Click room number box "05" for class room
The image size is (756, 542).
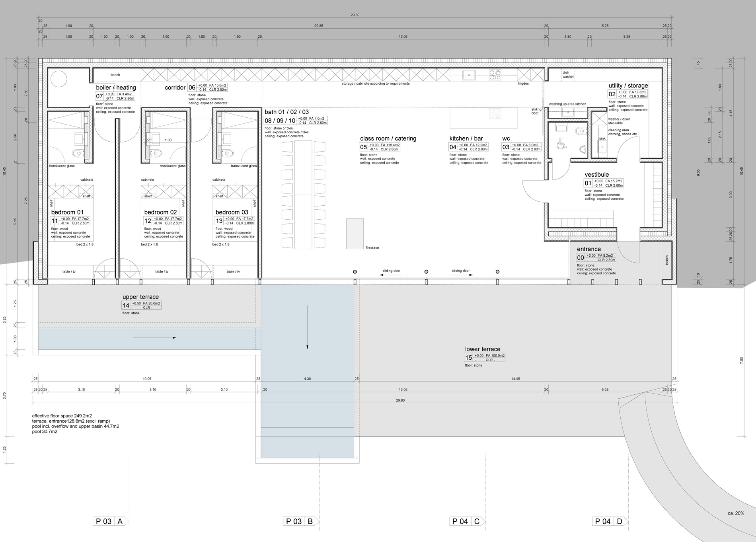(363, 147)
